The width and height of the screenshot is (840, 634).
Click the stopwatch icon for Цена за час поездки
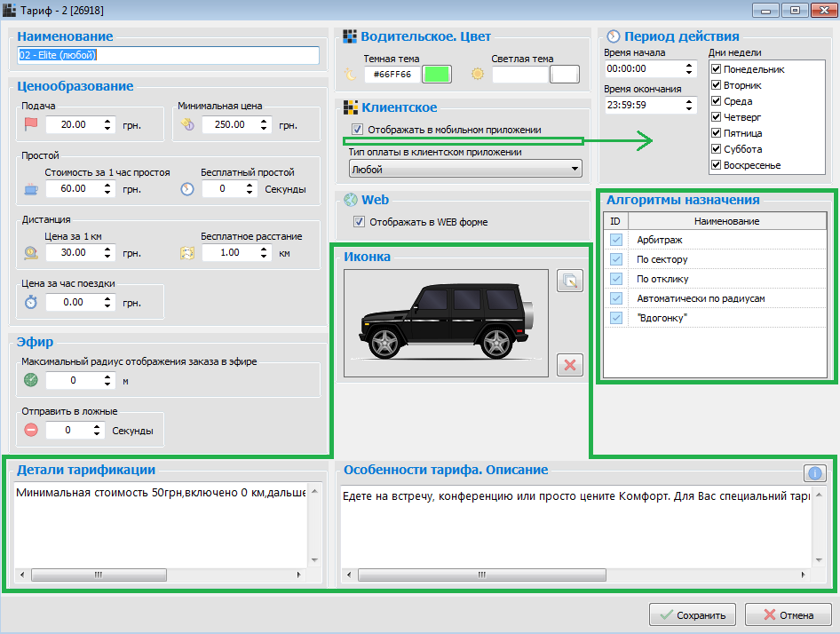(x=31, y=303)
